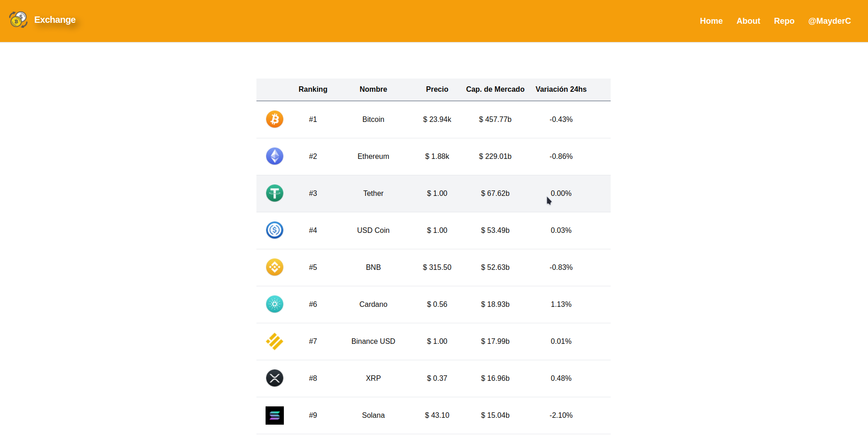
Task: Click the USD Coin icon
Action: click(275, 230)
